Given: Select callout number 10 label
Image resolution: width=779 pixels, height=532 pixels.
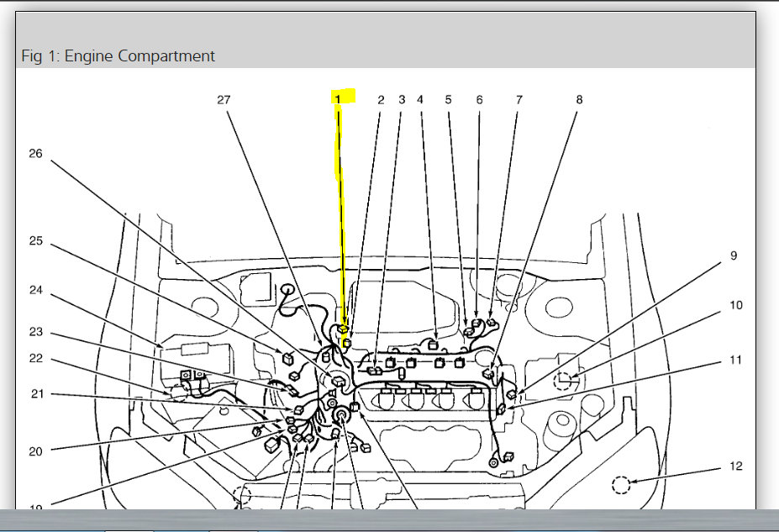Looking at the screenshot, I should 736,305.
